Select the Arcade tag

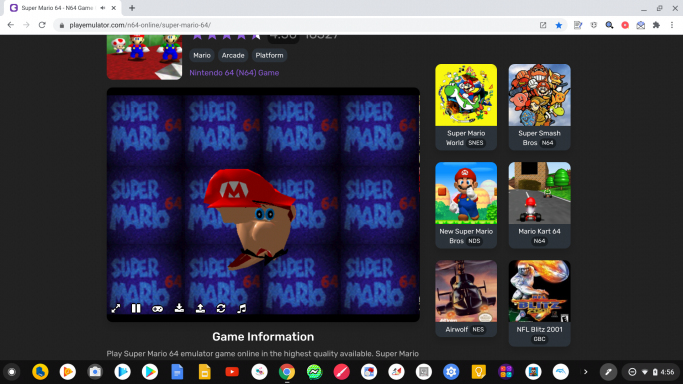[x=233, y=55]
